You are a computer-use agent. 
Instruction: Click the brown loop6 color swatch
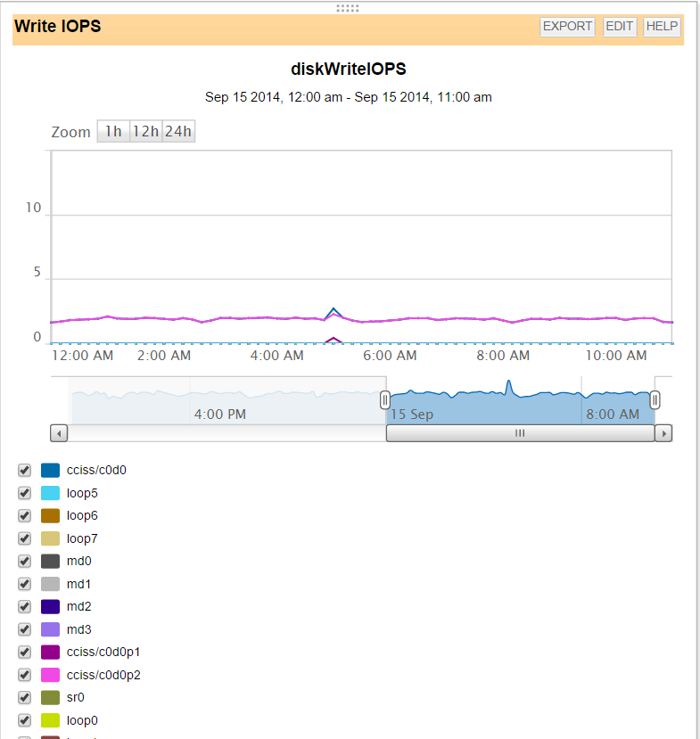[51, 515]
